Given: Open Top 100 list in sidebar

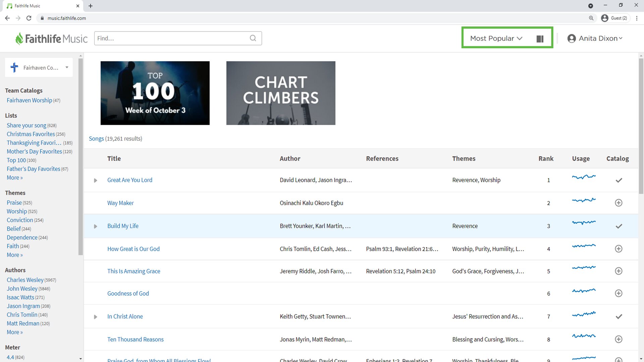Looking at the screenshot, I should point(16,160).
